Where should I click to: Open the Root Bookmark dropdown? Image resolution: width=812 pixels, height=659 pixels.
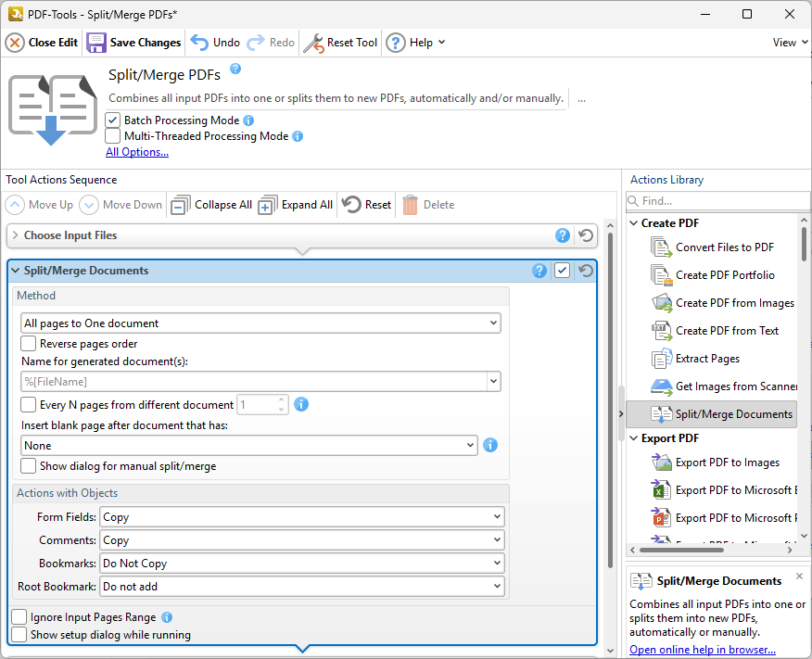(302, 587)
